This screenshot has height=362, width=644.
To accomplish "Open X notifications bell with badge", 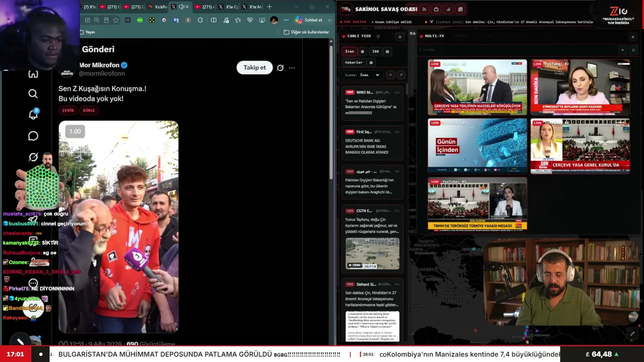I will (33, 114).
